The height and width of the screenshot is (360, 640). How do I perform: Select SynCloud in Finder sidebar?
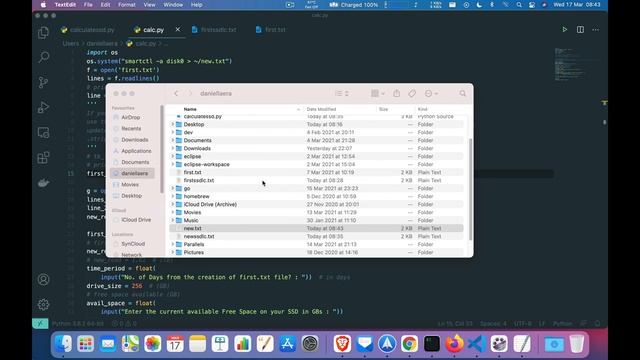pyautogui.click(x=133, y=244)
